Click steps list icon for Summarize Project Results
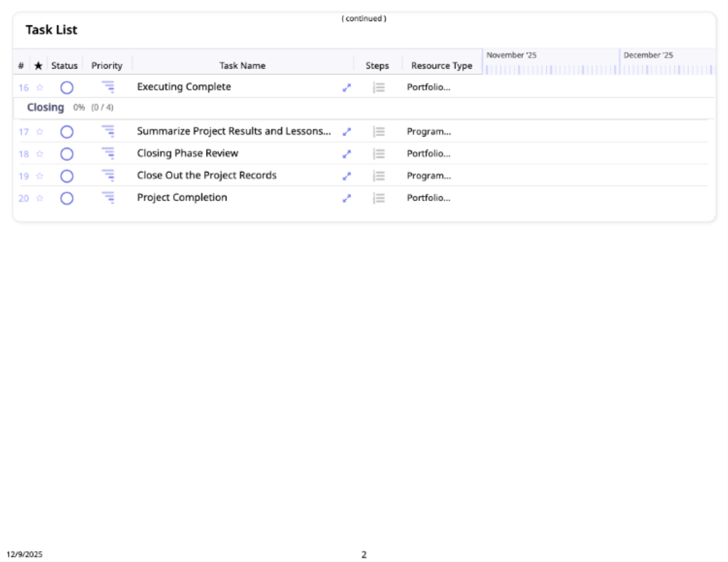728x562 pixels. click(379, 132)
